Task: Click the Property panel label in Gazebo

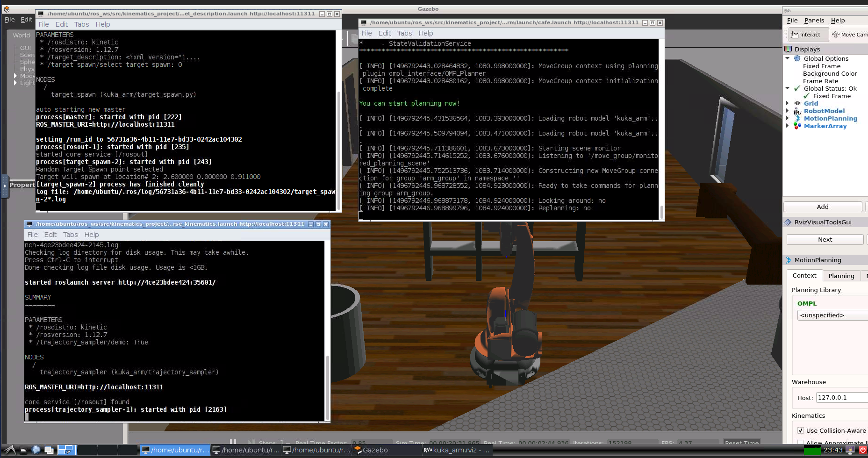Action: pyautogui.click(x=22, y=185)
